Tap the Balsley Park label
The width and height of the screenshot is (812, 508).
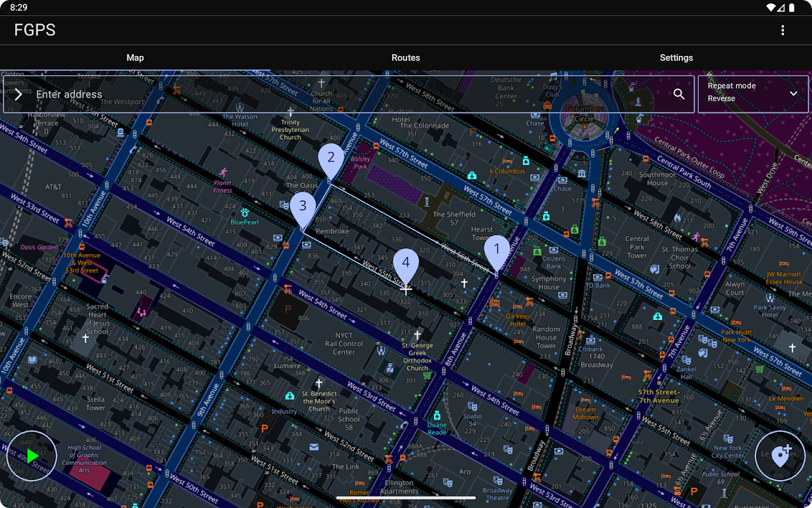360,163
